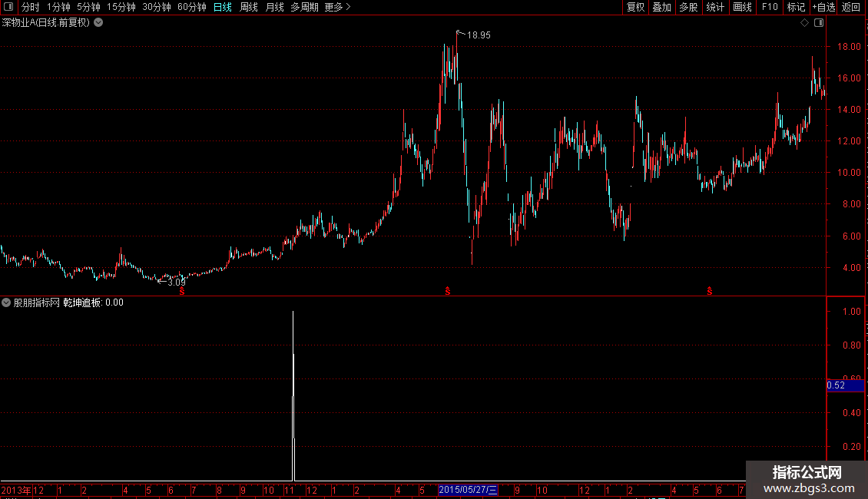Click the 标记 mark button
Image resolution: width=868 pixels, height=499 pixels.
coord(796,7)
